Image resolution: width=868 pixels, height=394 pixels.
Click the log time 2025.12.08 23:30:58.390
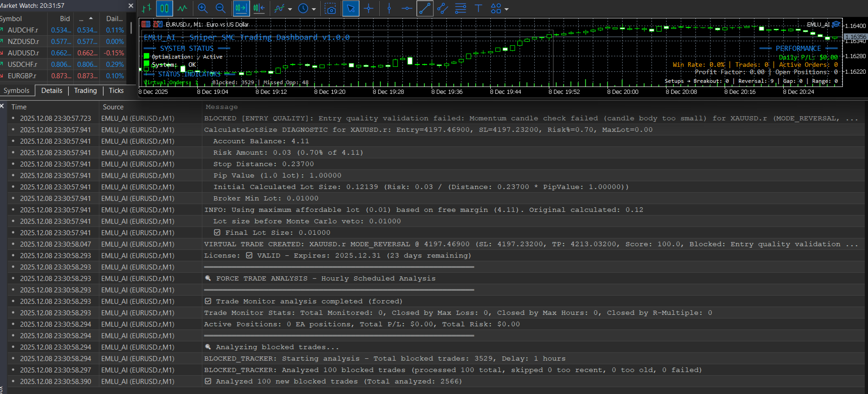click(x=55, y=382)
